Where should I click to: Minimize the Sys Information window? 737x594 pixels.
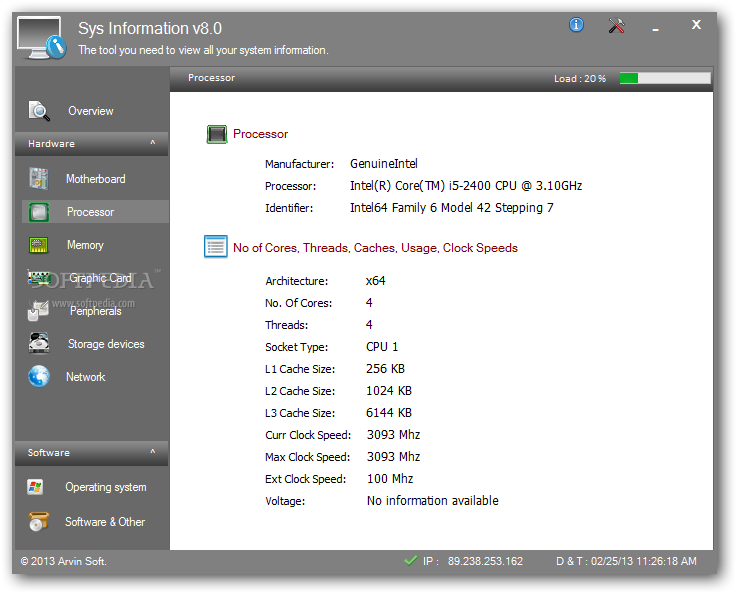click(x=655, y=29)
